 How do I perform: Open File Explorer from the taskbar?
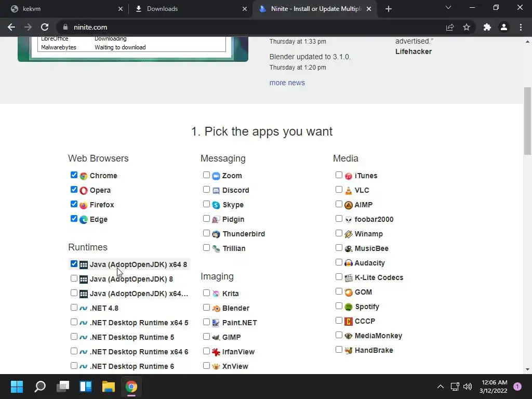coord(109,387)
